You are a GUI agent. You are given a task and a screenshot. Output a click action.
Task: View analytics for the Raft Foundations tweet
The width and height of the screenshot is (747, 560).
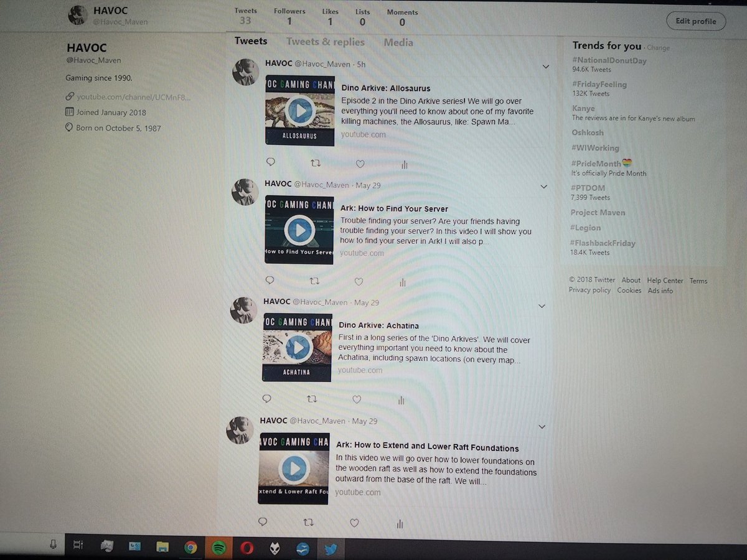click(400, 524)
